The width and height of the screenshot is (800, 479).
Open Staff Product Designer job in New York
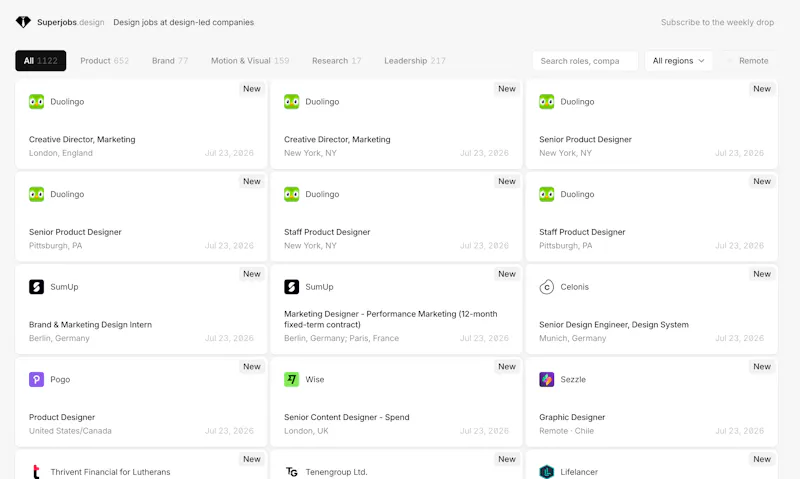(396, 217)
